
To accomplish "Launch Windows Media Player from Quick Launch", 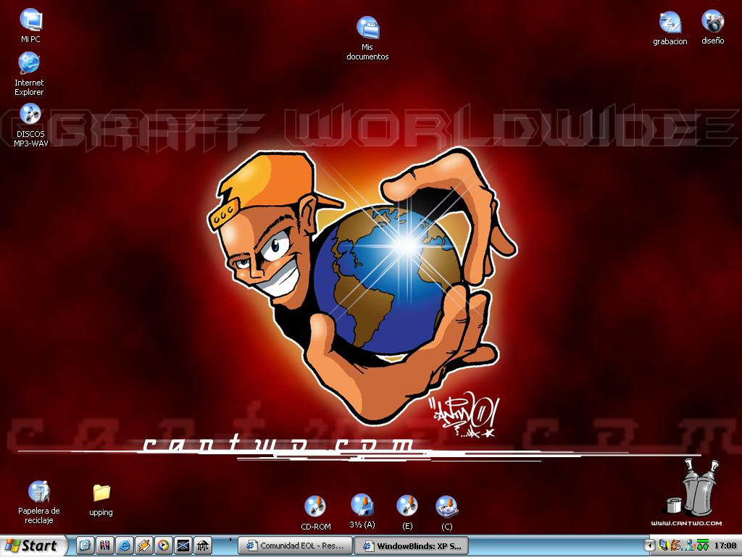I will point(164,546).
